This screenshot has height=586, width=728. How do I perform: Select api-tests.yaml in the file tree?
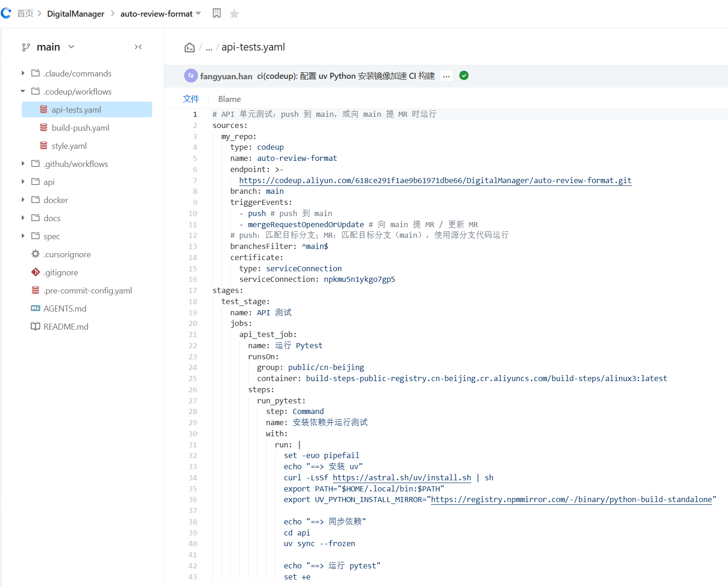click(87, 109)
